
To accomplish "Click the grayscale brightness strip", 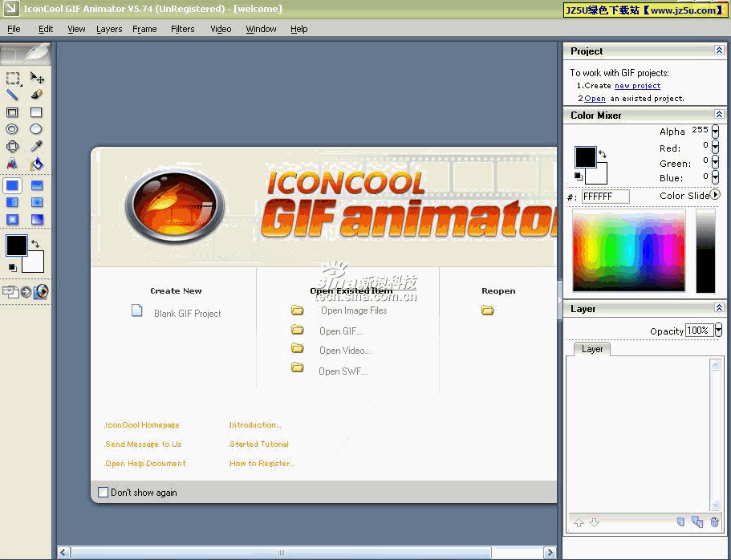I will pyautogui.click(x=705, y=251).
